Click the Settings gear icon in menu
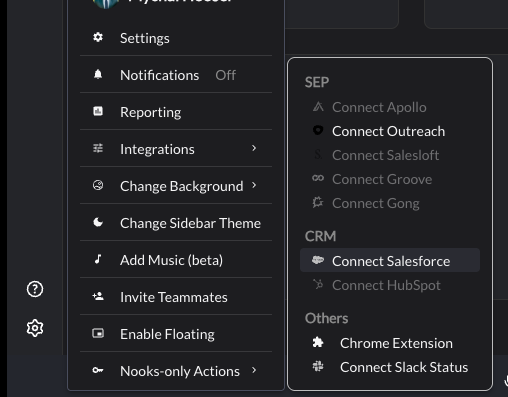The height and width of the screenshot is (397, 508). (x=98, y=37)
